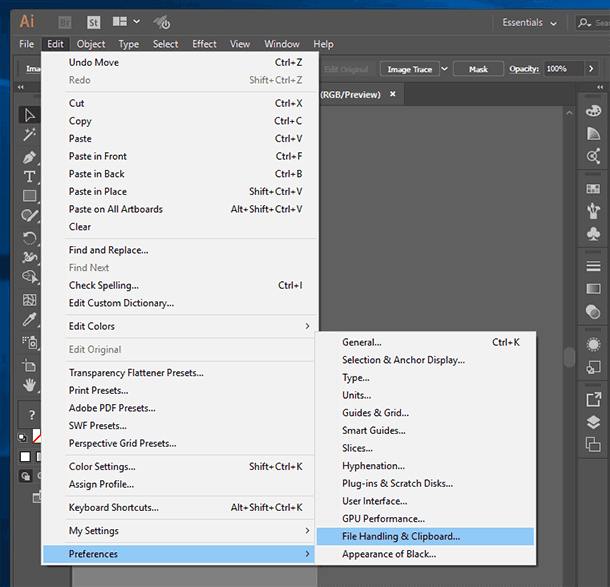
Task: Choose Paste in Place
Action: [x=180, y=191]
